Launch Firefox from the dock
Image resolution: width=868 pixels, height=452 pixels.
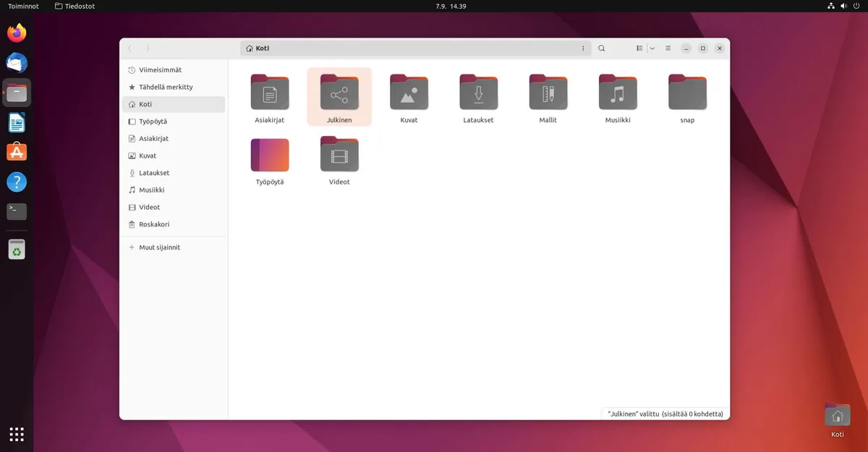click(x=17, y=33)
